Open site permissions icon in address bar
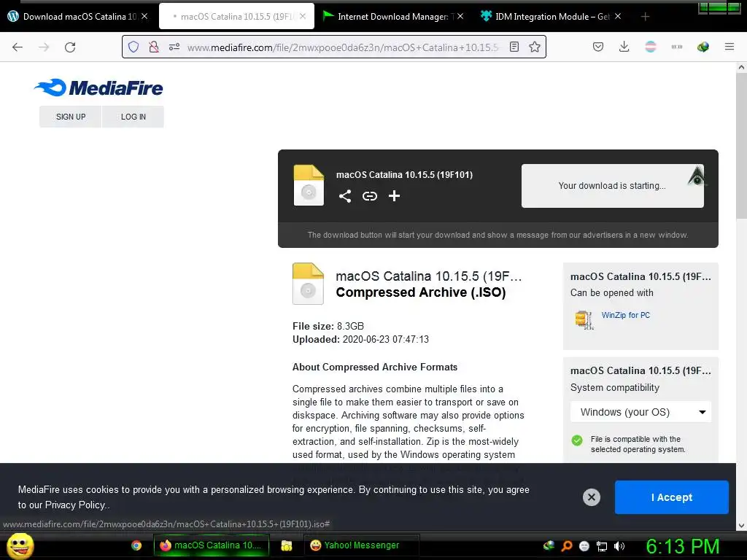 pos(174,47)
